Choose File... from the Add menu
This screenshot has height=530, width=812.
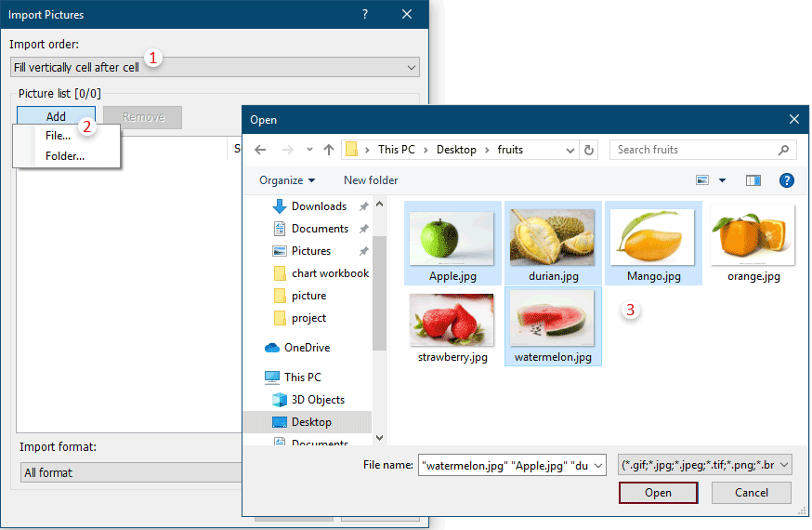click(x=58, y=136)
